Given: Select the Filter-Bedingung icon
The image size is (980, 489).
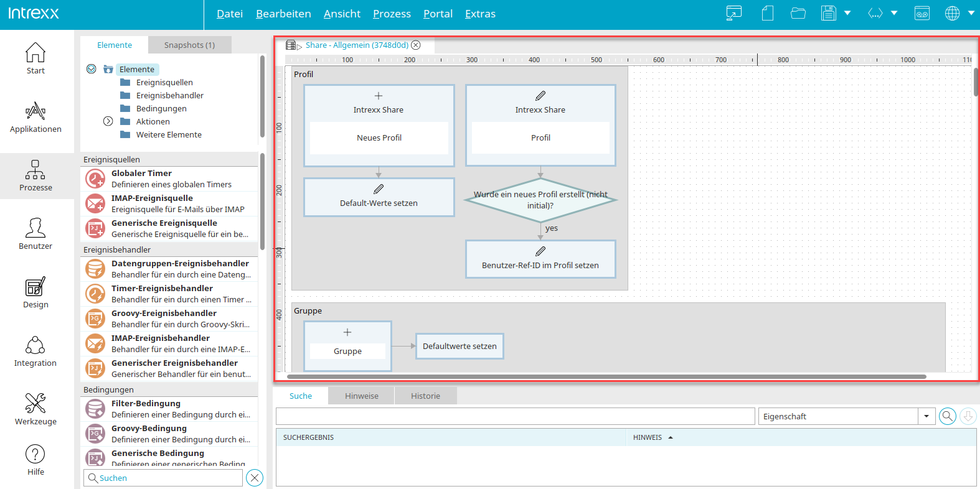Looking at the screenshot, I should [95, 409].
